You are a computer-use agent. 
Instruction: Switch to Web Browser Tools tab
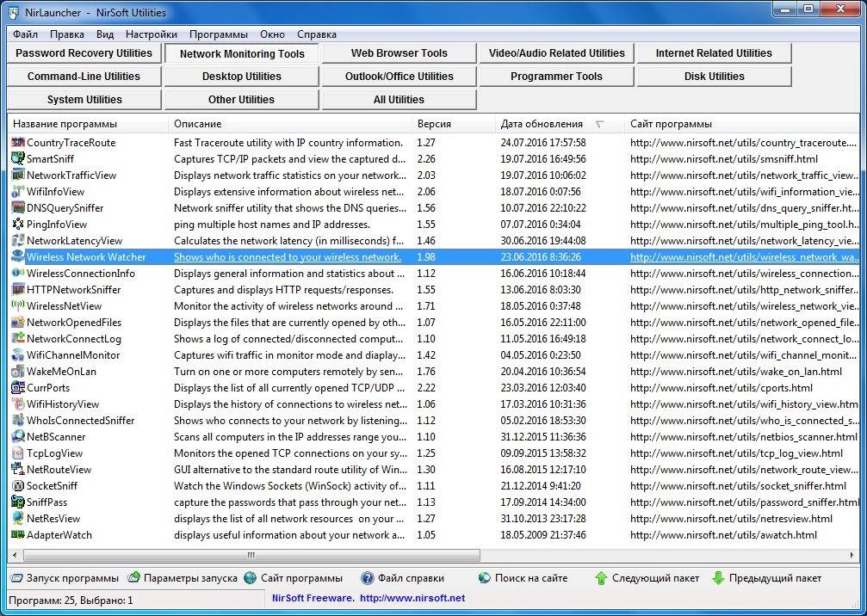[x=399, y=53]
